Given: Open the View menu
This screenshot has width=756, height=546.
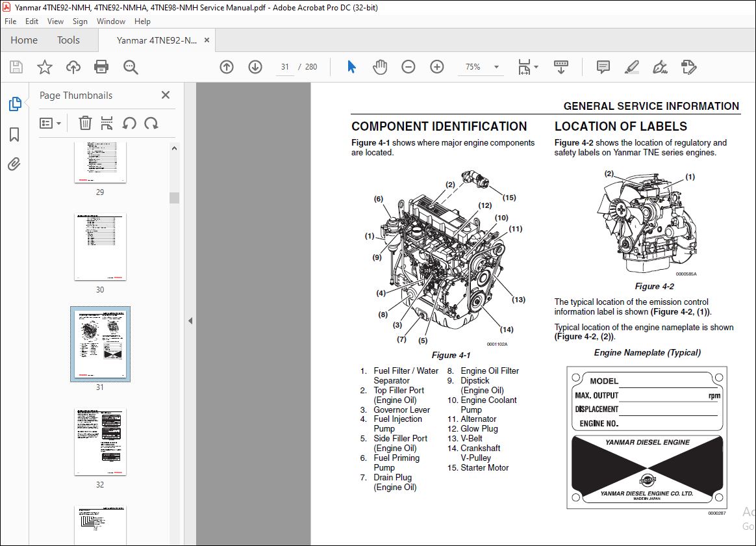Looking at the screenshot, I should click(55, 21).
